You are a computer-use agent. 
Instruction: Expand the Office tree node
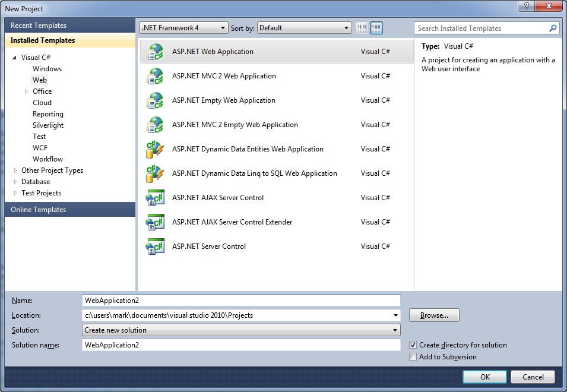point(27,91)
